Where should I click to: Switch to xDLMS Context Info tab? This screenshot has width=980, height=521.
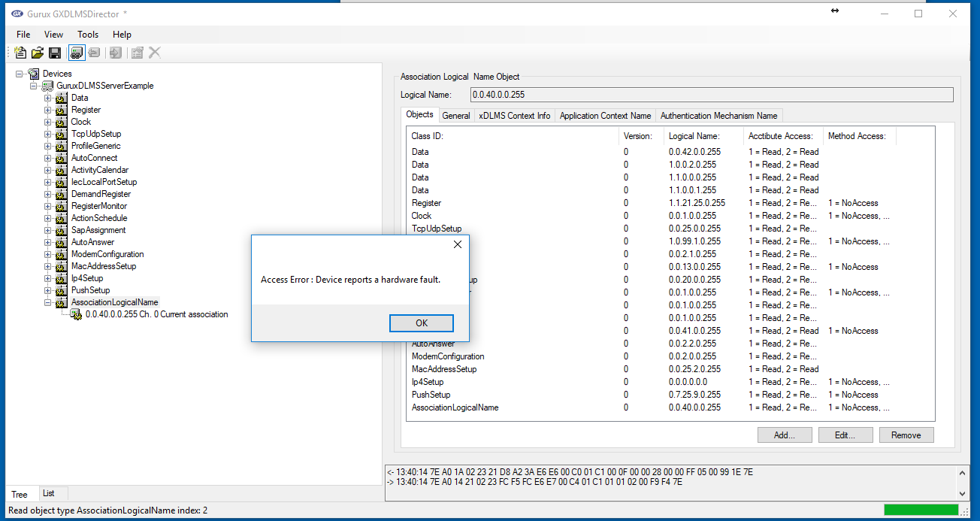pyautogui.click(x=515, y=116)
